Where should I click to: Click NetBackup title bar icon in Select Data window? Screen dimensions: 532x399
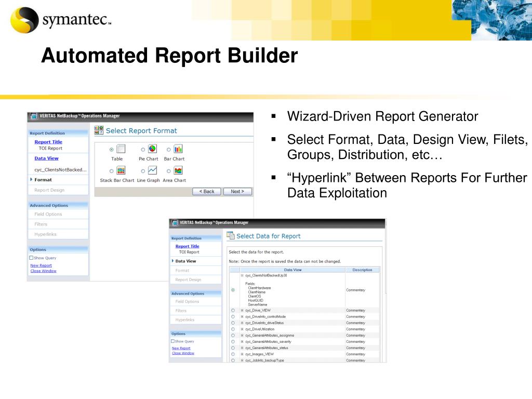(175, 222)
